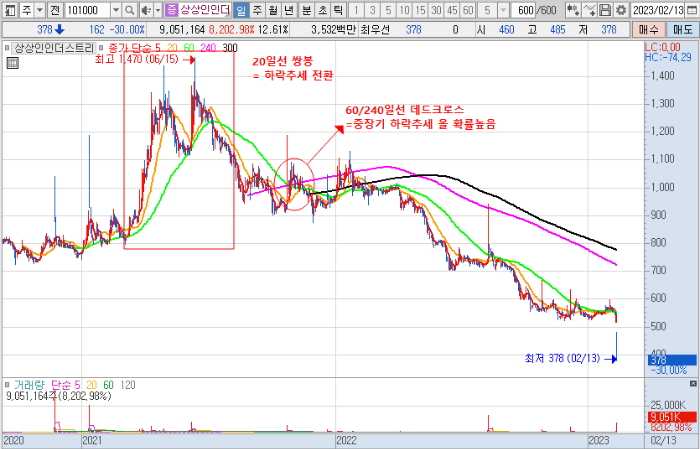700x449 pixels.
Task: Select the daily 일 chart period
Action: click(x=241, y=10)
